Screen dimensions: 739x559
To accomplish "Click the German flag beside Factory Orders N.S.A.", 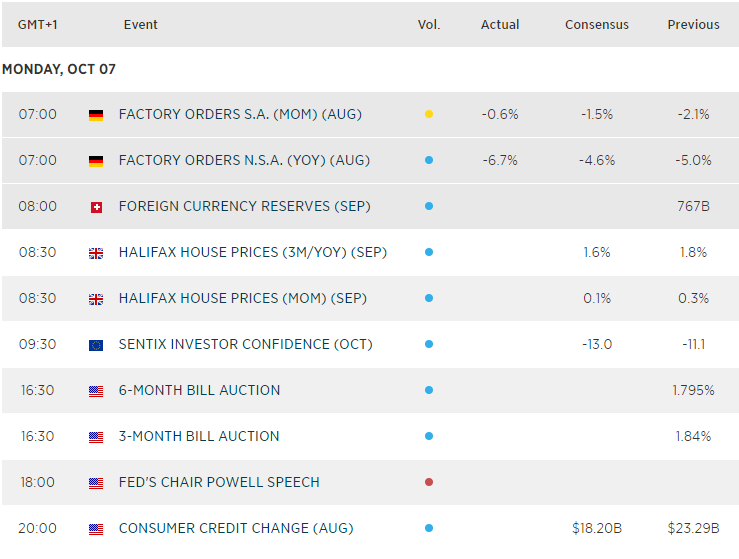I will (96, 161).
